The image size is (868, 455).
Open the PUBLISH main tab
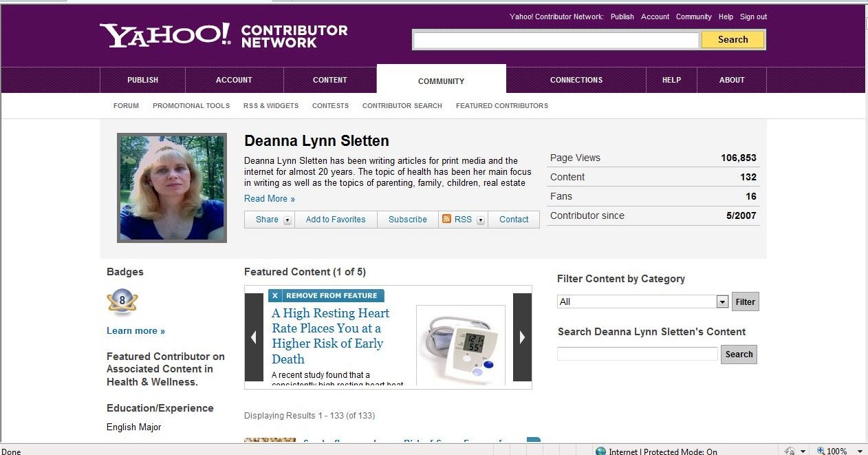pos(142,80)
